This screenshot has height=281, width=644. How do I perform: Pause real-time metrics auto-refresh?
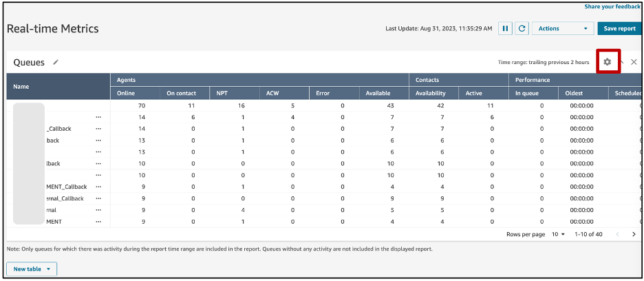pyautogui.click(x=506, y=29)
